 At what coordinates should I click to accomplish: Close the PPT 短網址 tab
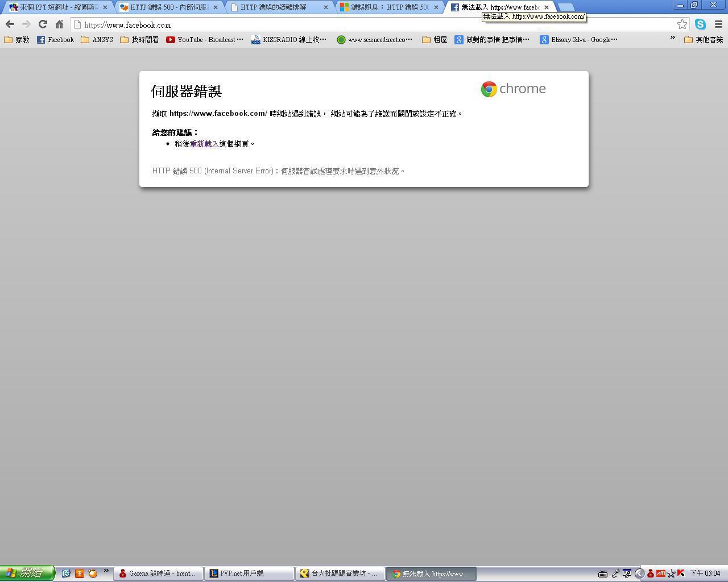105,7
